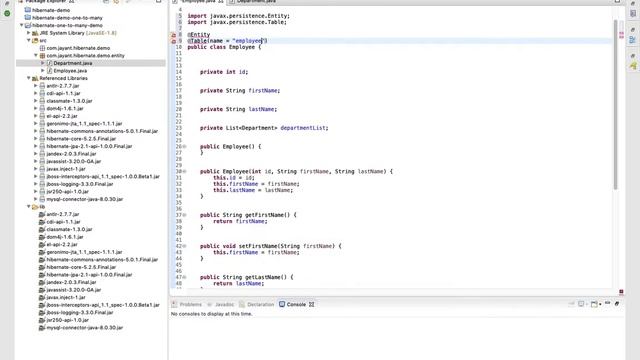Collapse the src folder node
Screen dimensions: 640x360
29,40
